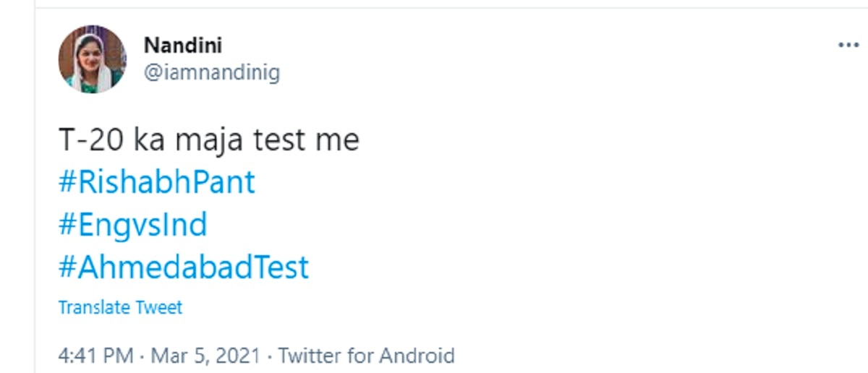Click the 4:41 PM timestamp
Screen dimensions: 868x373
click(x=95, y=356)
